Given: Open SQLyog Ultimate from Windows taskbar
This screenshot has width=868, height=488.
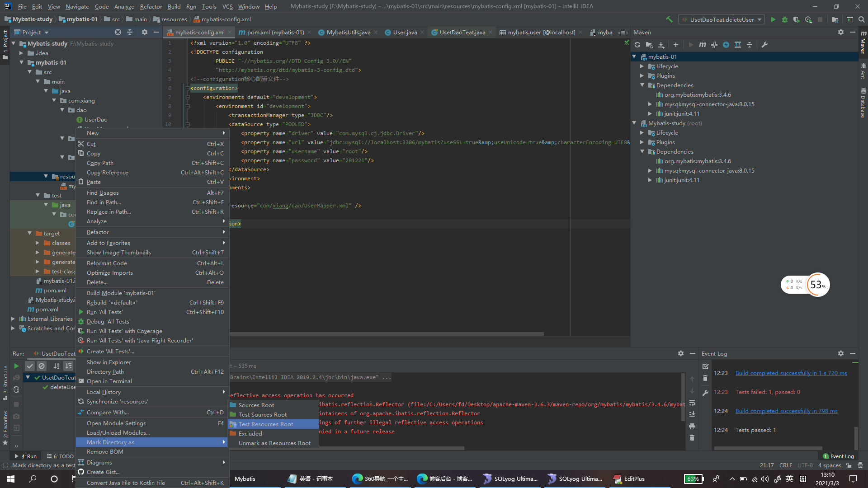Looking at the screenshot, I should tap(510, 479).
